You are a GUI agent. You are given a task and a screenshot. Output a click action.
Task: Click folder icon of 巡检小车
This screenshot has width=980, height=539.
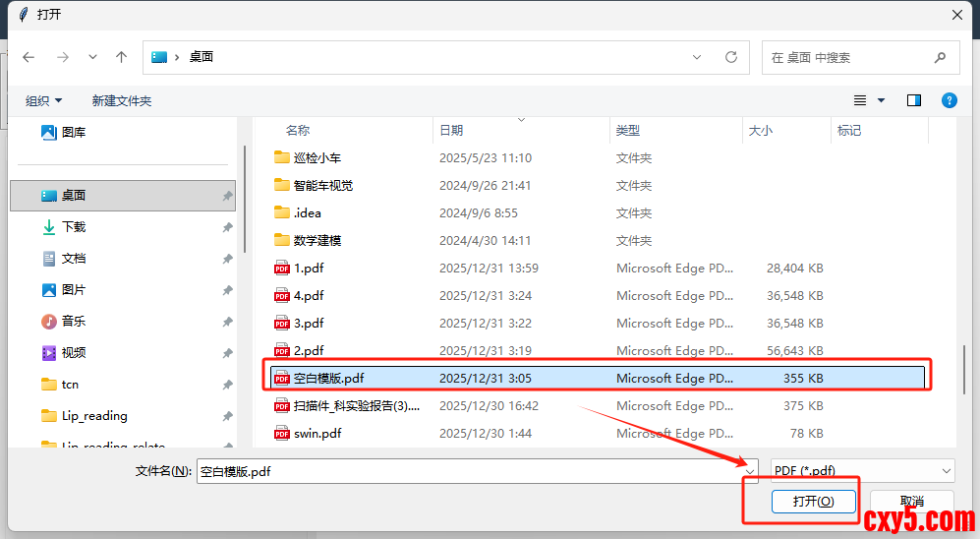click(282, 157)
